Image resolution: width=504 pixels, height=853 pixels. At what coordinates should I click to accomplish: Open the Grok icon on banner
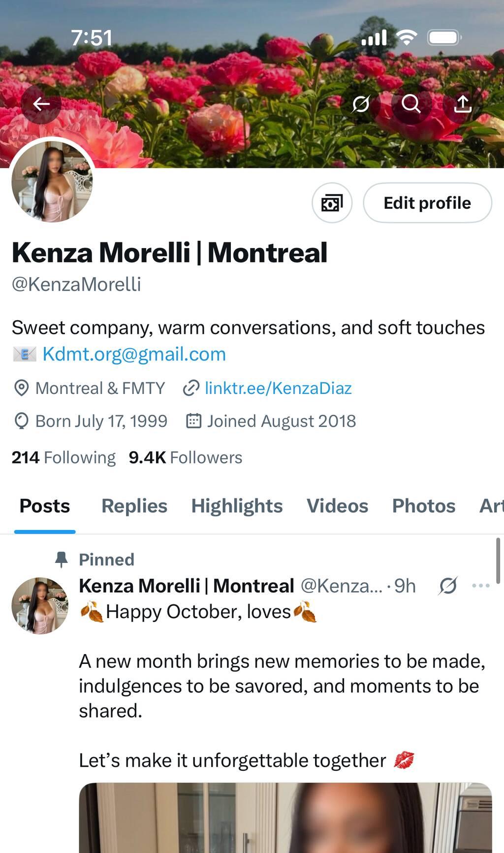(360, 104)
